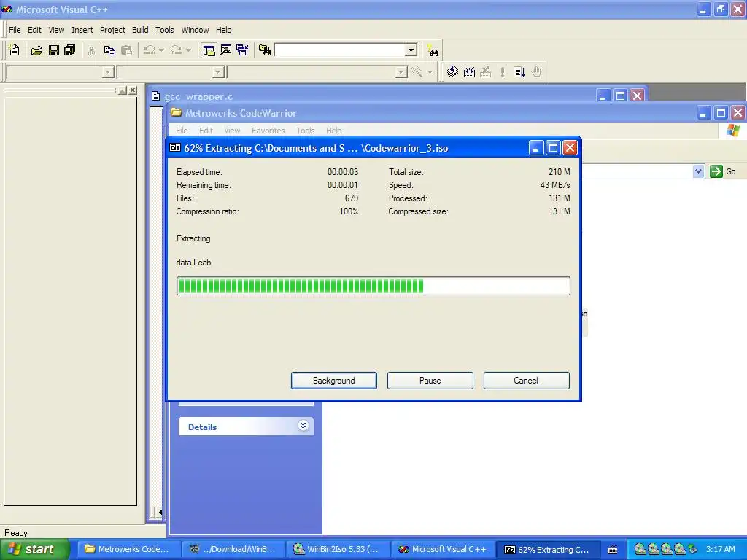Open the WizardBar actions dropdown arrow
The width and height of the screenshot is (747, 560).
click(430, 72)
